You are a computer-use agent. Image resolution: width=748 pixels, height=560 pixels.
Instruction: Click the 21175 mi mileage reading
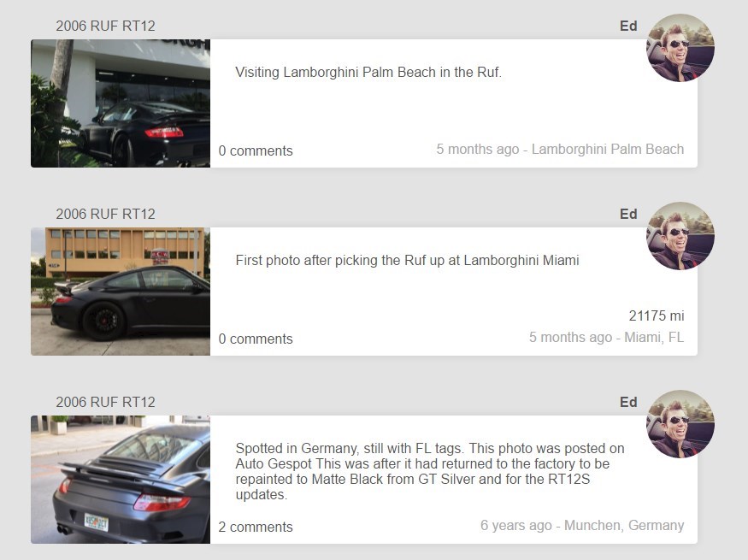657,315
